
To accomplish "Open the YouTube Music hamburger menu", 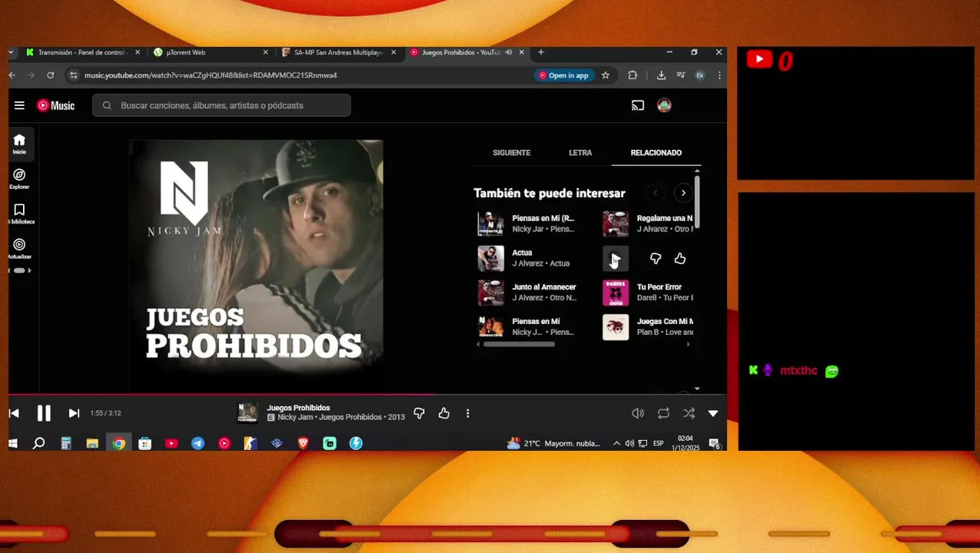I will pos(19,105).
